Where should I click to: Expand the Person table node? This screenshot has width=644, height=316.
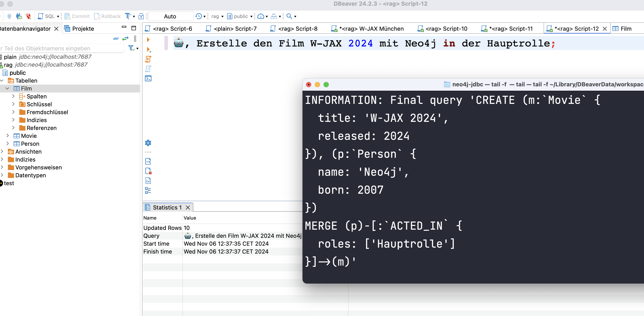7,144
